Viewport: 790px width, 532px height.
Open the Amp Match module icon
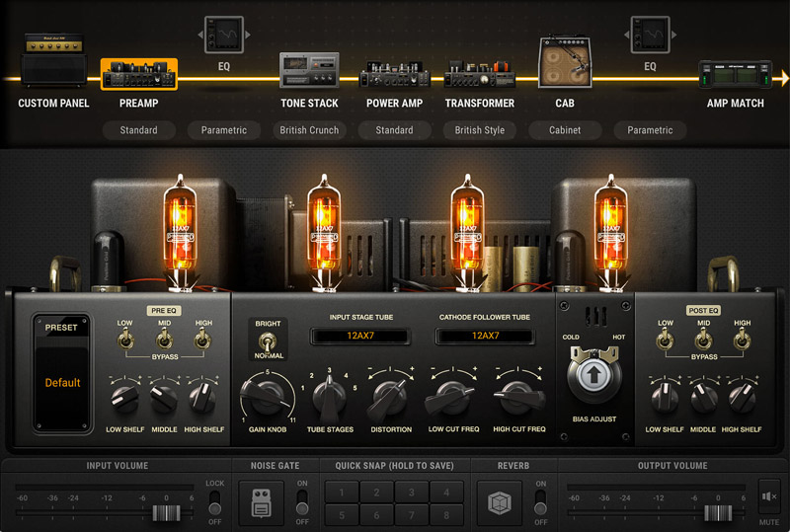coord(735,75)
